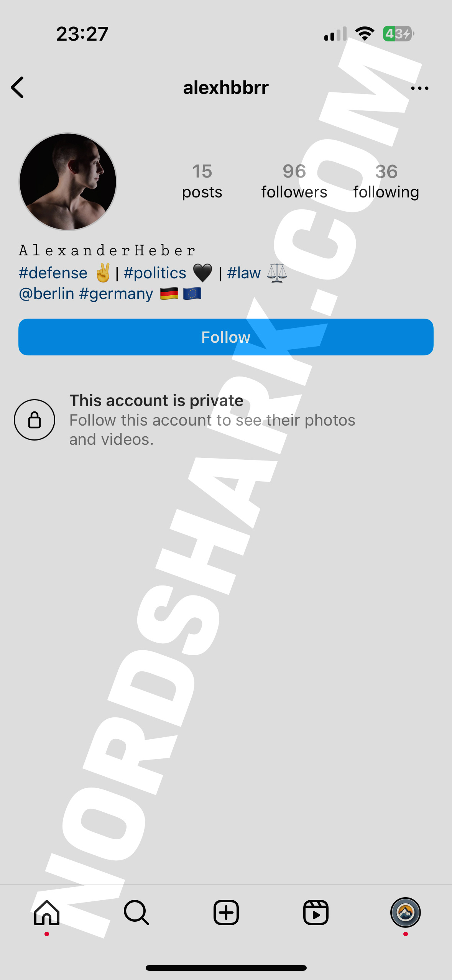Image resolution: width=452 pixels, height=980 pixels.
Task: Open the Reels tab
Action: 316,913
